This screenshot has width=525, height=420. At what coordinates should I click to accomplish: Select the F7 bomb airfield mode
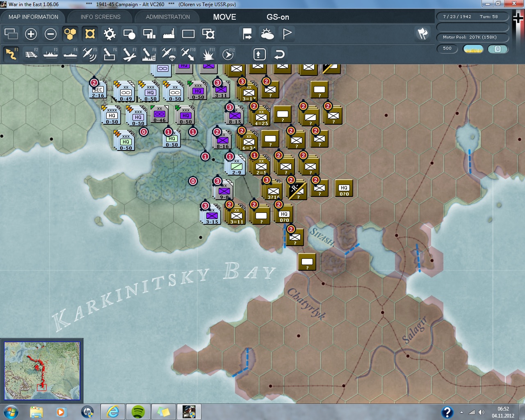click(x=129, y=54)
